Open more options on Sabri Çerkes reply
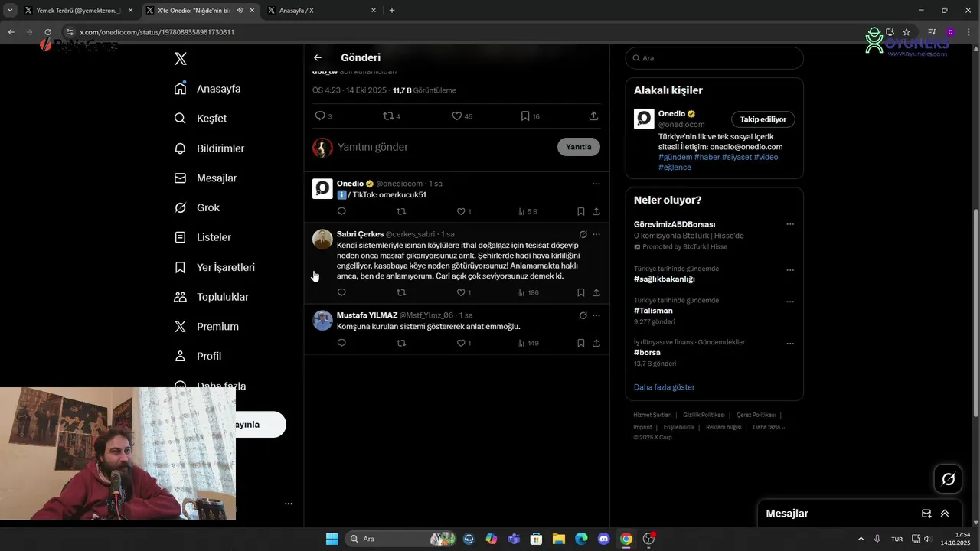The height and width of the screenshot is (551, 980). coord(596,234)
